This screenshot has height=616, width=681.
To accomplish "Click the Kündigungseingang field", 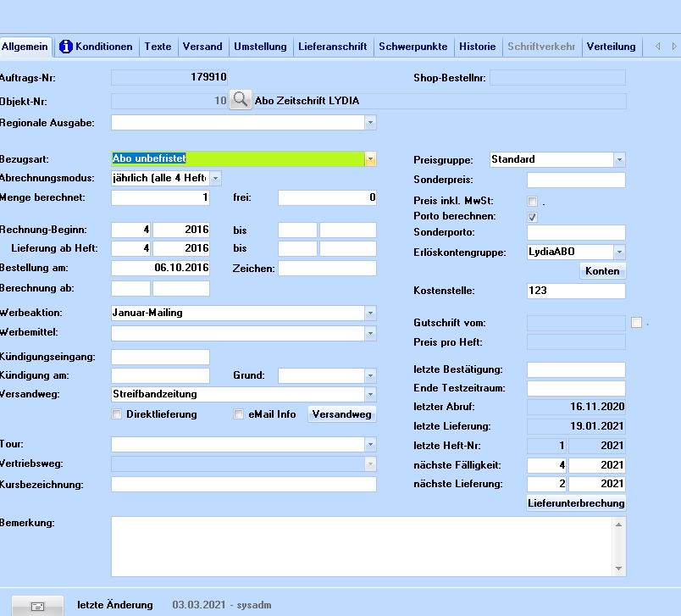I will (x=160, y=357).
